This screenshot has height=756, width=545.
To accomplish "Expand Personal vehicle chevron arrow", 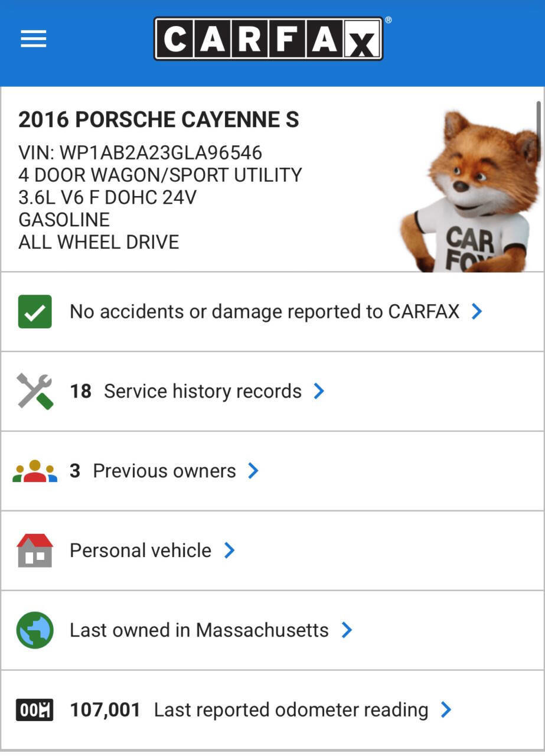I will pos(229,550).
